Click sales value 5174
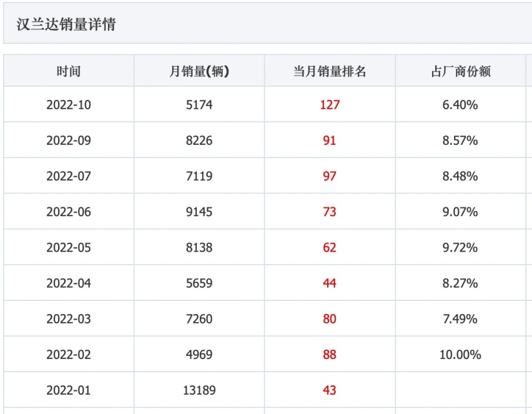532x414 pixels. click(x=199, y=104)
